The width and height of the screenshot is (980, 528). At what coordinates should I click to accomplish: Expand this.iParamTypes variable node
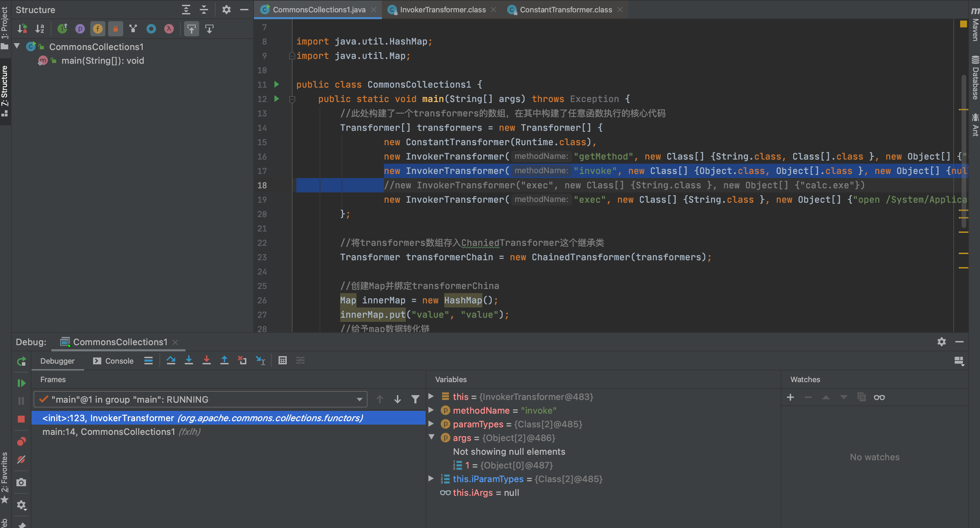(x=431, y=478)
